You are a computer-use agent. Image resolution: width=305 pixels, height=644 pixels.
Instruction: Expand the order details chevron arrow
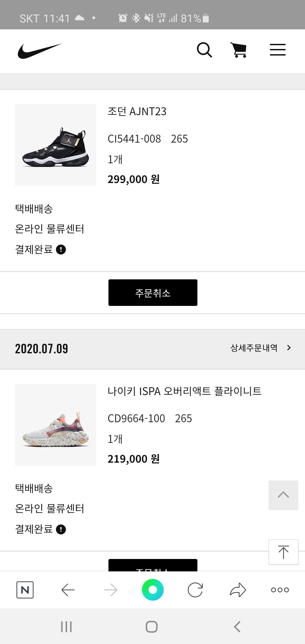289,348
